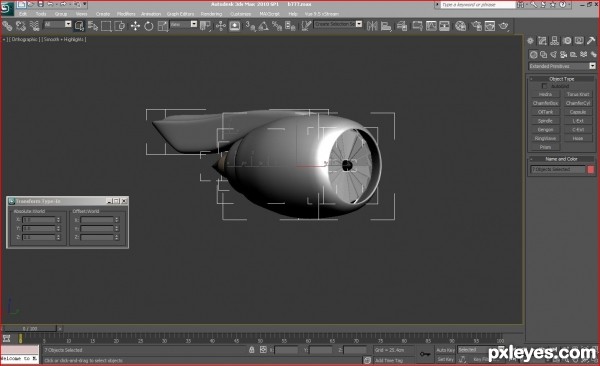This screenshot has height=366, width=600.
Task: Open the Rendered Frame Window
Action: 490,26
